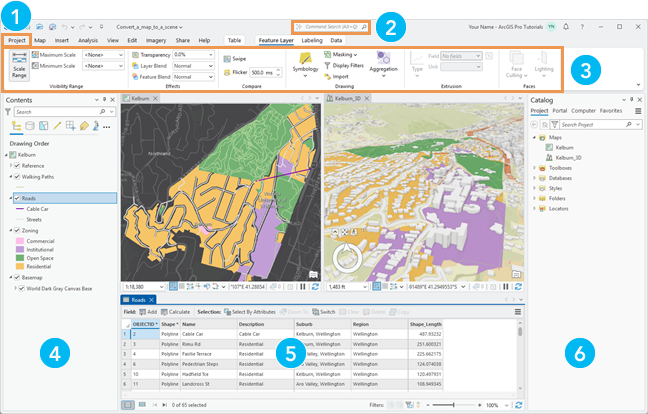Viewport: 648px width, 414px height.
Task: Click the Rimu Rd table cell
Action: pyautogui.click(x=209, y=344)
